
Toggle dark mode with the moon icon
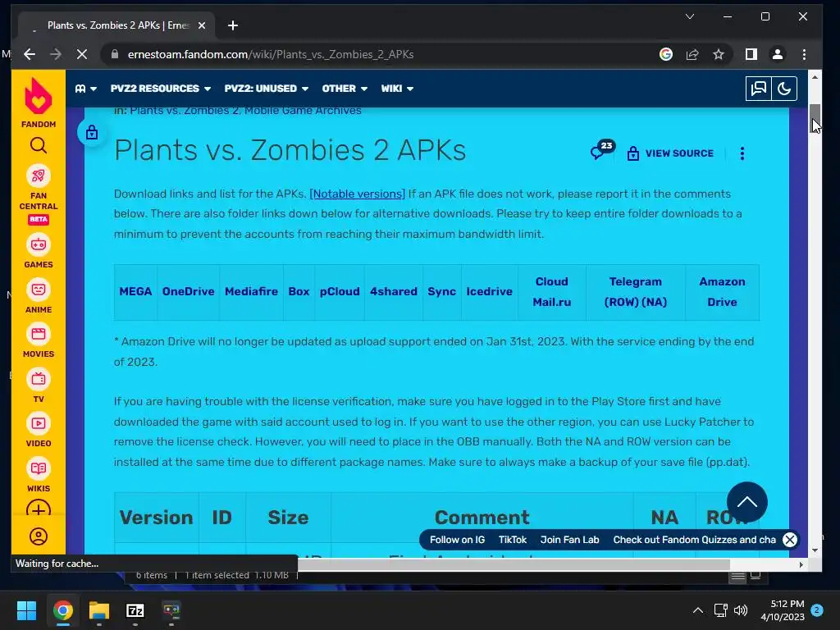point(784,89)
